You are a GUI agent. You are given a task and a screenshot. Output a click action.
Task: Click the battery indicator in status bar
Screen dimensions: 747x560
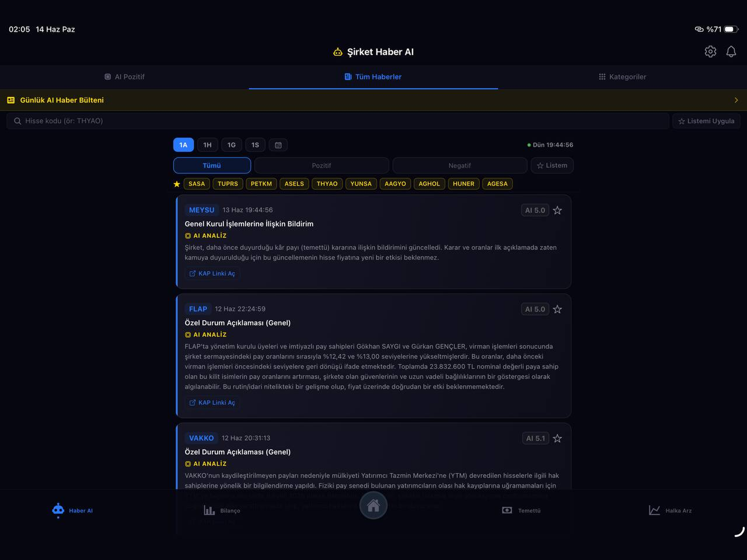click(x=731, y=29)
